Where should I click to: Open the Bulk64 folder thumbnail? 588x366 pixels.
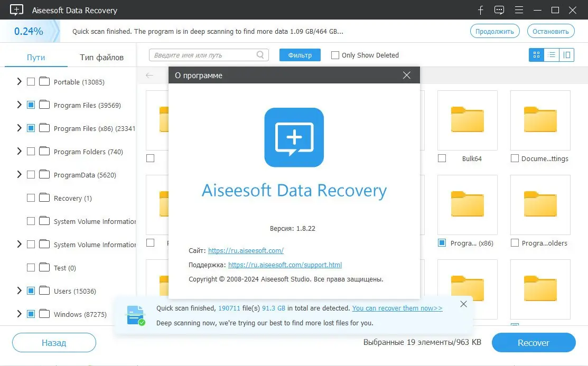(x=467, y=120)
